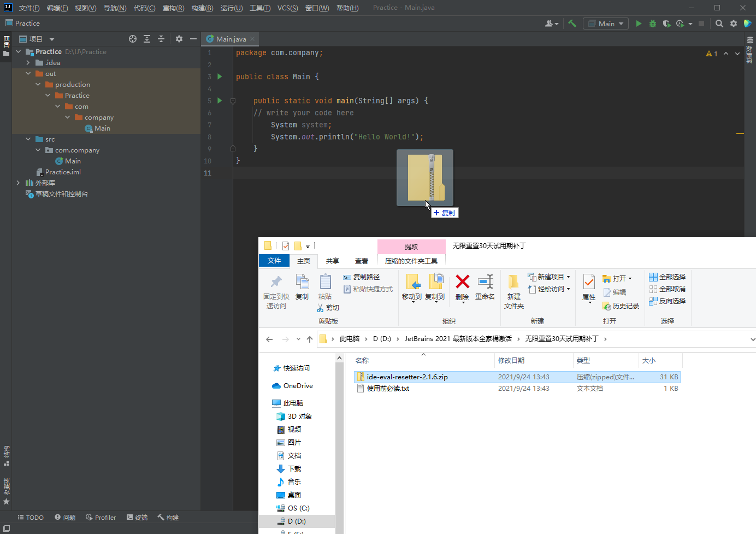756x534 pixels.
Task: Open Explorer File tab
Action: tap(274, 261)
